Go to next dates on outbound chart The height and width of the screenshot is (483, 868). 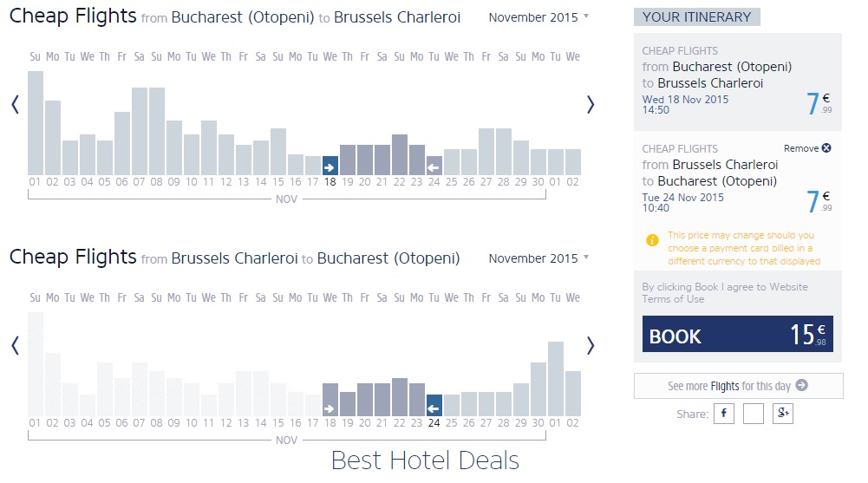(591, 105)
